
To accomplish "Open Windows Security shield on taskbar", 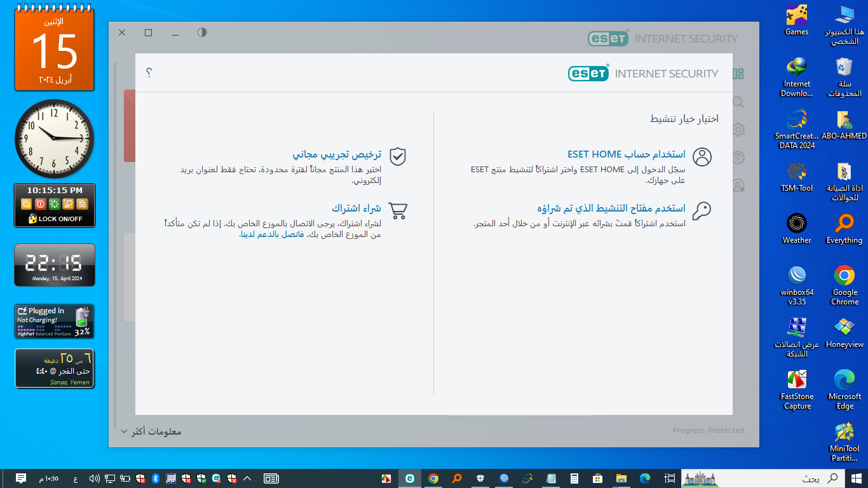I will tap(480, 478).
